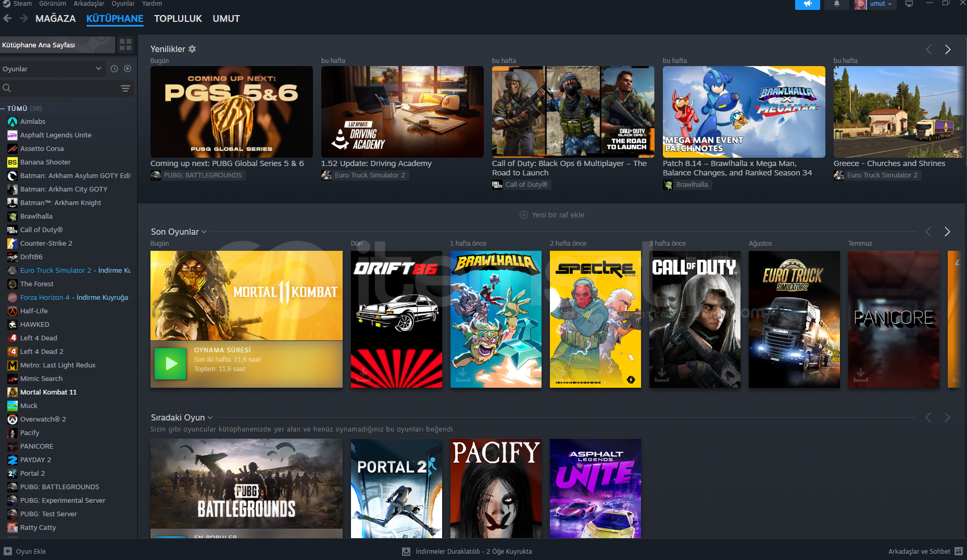
Task: Click the download icon on the PANICORE capsule
Action: [861, 374]
